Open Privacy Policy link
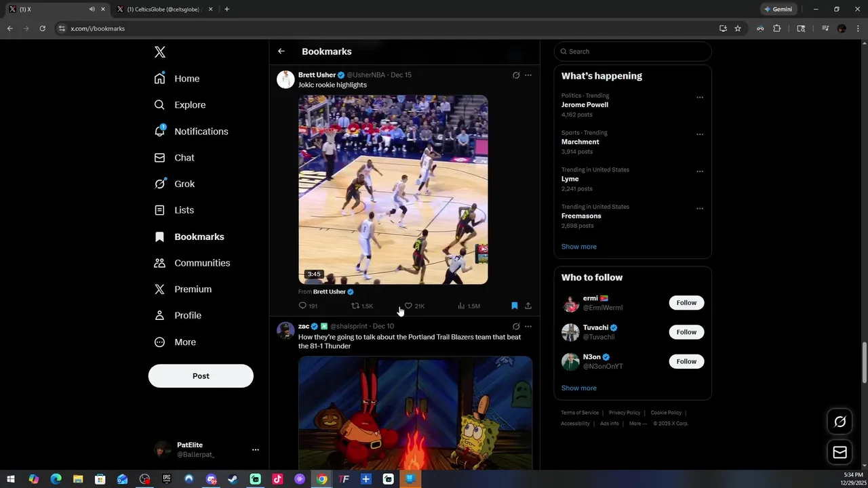This screenshot has width=868, height=488. coord(625,413)
